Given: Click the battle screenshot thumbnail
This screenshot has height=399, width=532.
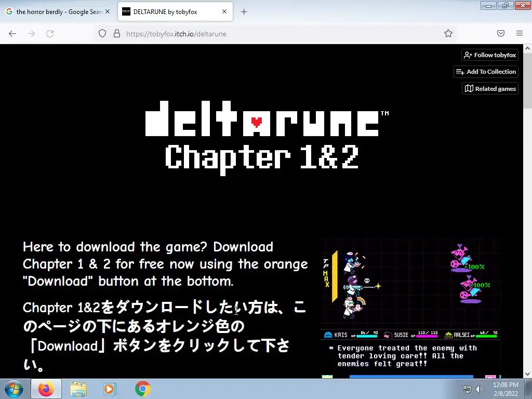Looking at the screenshot, I should point(411,308).
